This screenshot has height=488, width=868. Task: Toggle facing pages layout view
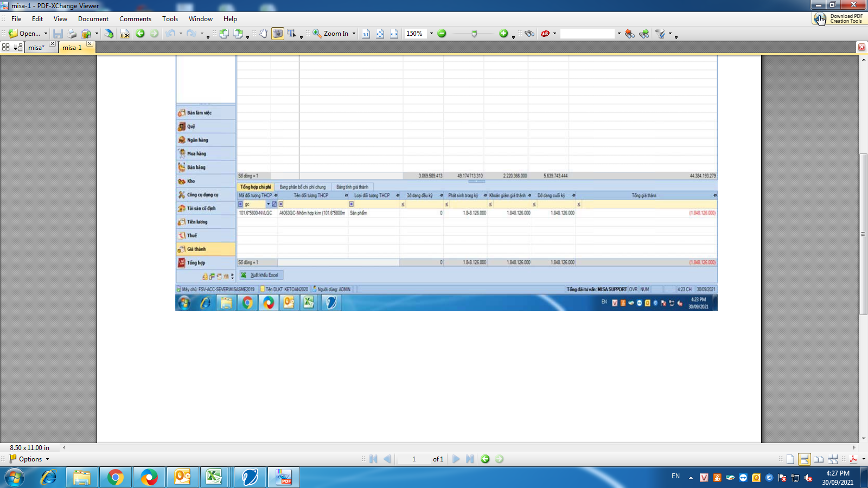click(818, 459)
